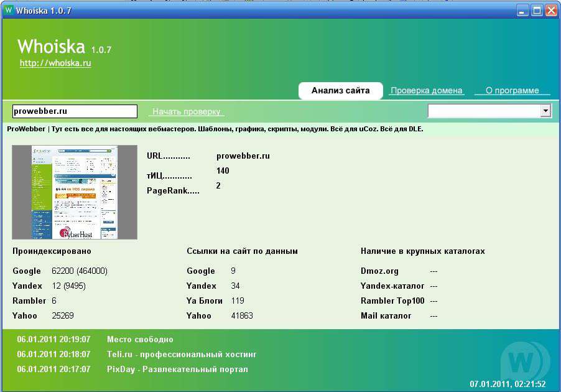
Task: Click the тИЦ value 140
Action: (223, 170)
